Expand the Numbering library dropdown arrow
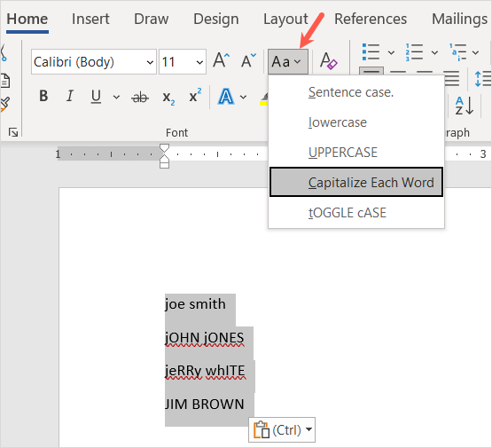The height and width of the screenshot is (448, 492). 434,52
